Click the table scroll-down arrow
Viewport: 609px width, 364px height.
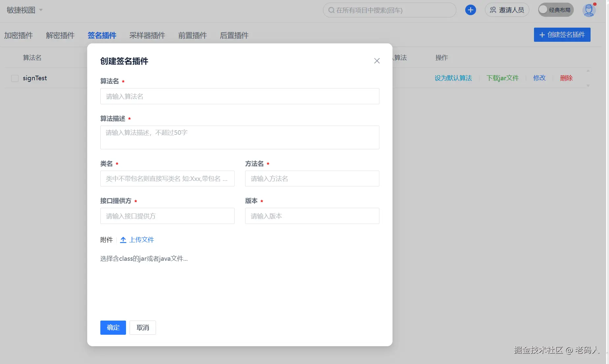588,85
